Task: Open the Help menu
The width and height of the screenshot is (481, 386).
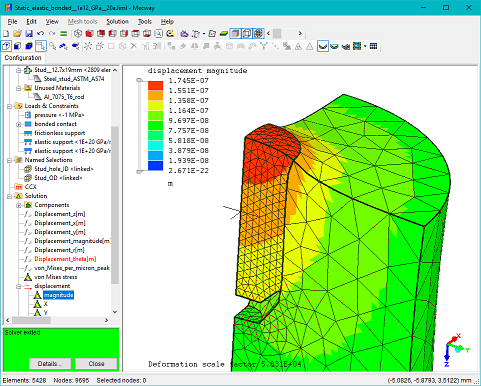Action: click(167, 22)
